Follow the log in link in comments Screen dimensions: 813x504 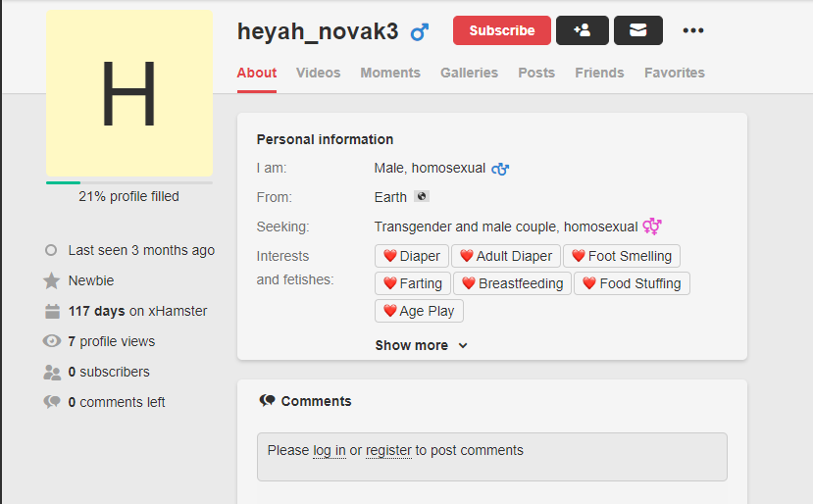[330, 451]
